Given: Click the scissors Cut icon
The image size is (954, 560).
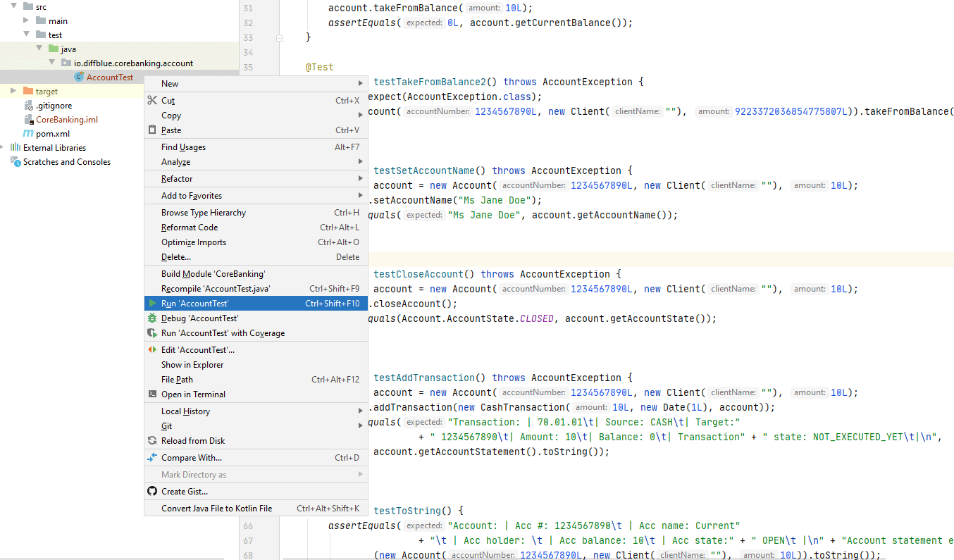Looking at the screenshot, I should coord(151,101).
